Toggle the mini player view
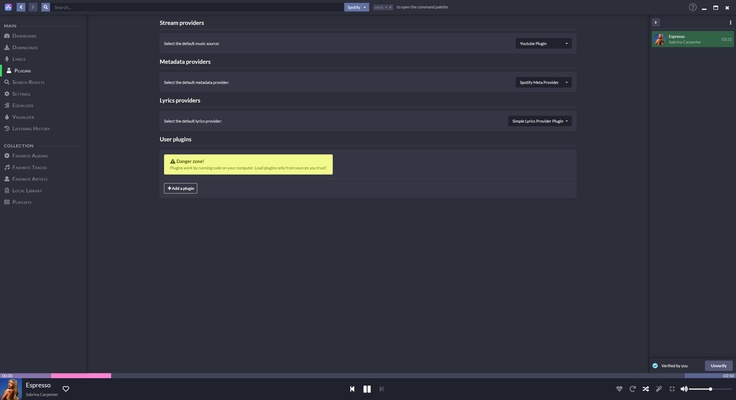 672,389
